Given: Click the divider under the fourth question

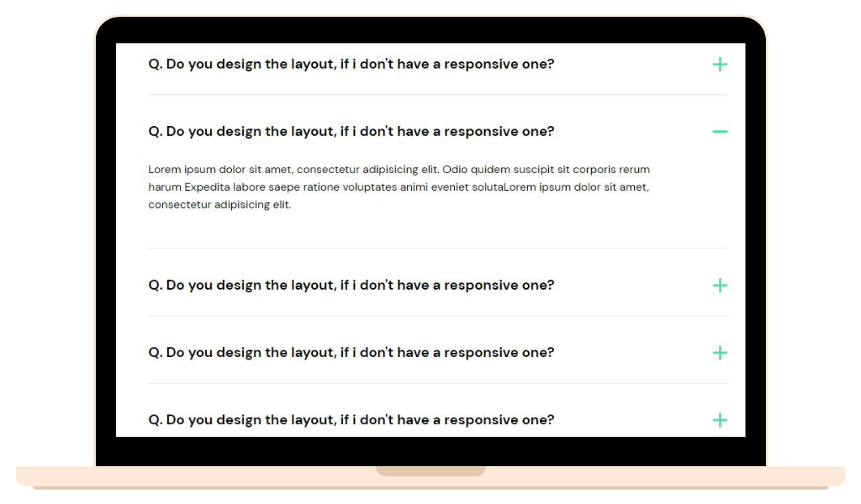Looking at the screenshot, I should click(437, 384).
